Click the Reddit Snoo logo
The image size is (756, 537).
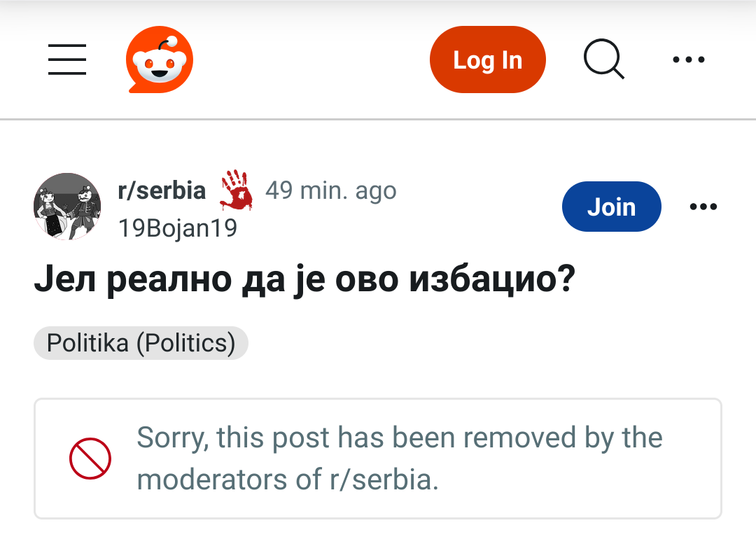pyautogui.click(x=160, y=62)
